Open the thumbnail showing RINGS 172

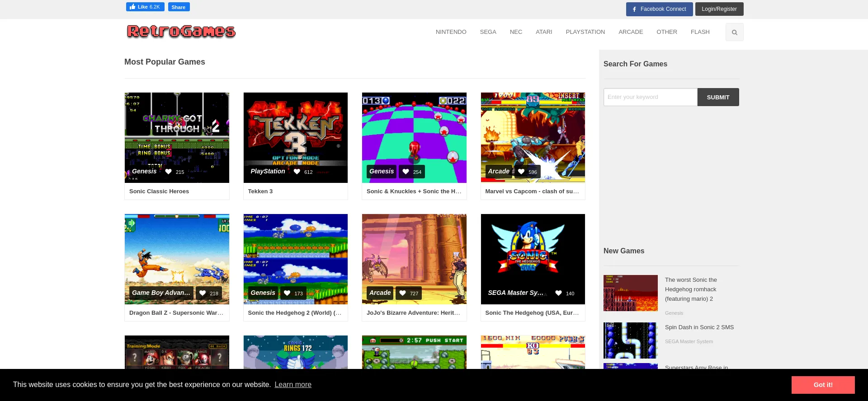click(x=296, y=352)
